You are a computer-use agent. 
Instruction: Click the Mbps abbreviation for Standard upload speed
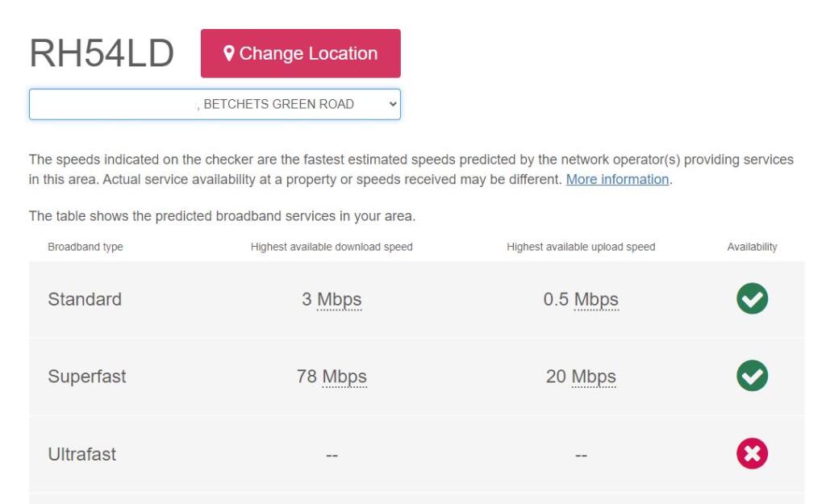pyautogui.click(x=596, y=300)
